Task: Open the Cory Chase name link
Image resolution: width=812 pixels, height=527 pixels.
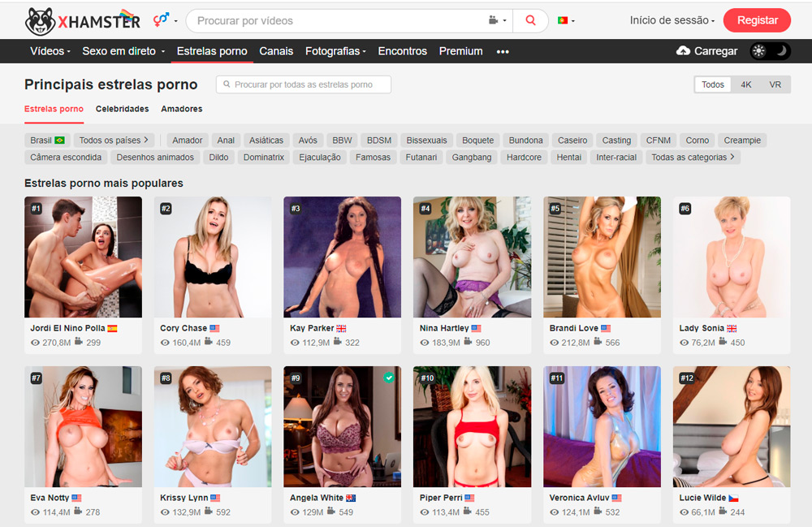Action: 184,328
